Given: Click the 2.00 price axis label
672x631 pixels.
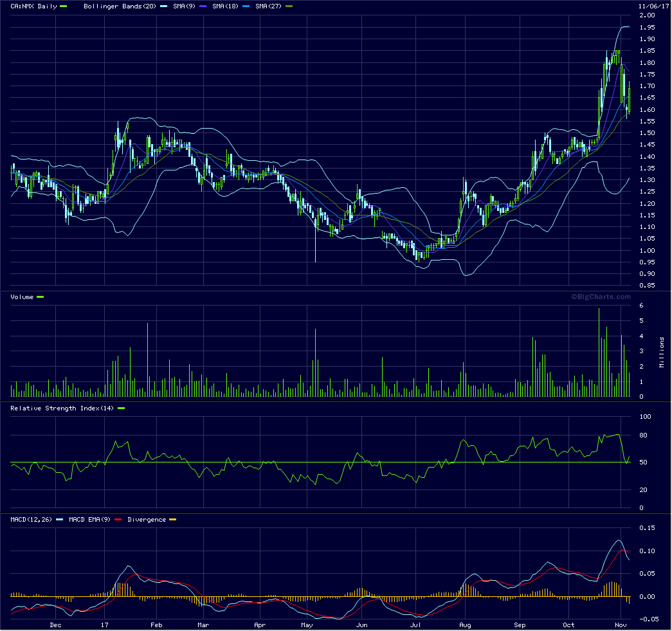Looking at the screenshot, I should point(647,15).
